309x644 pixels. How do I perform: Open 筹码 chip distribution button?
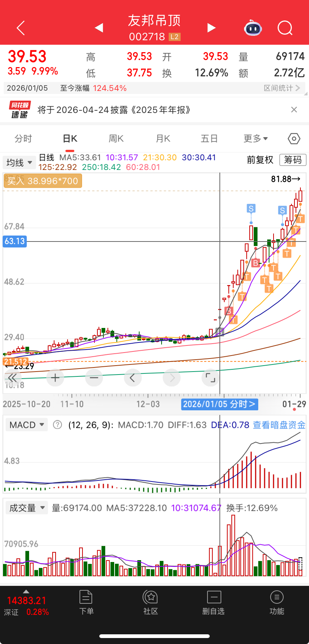coord(293,160)
